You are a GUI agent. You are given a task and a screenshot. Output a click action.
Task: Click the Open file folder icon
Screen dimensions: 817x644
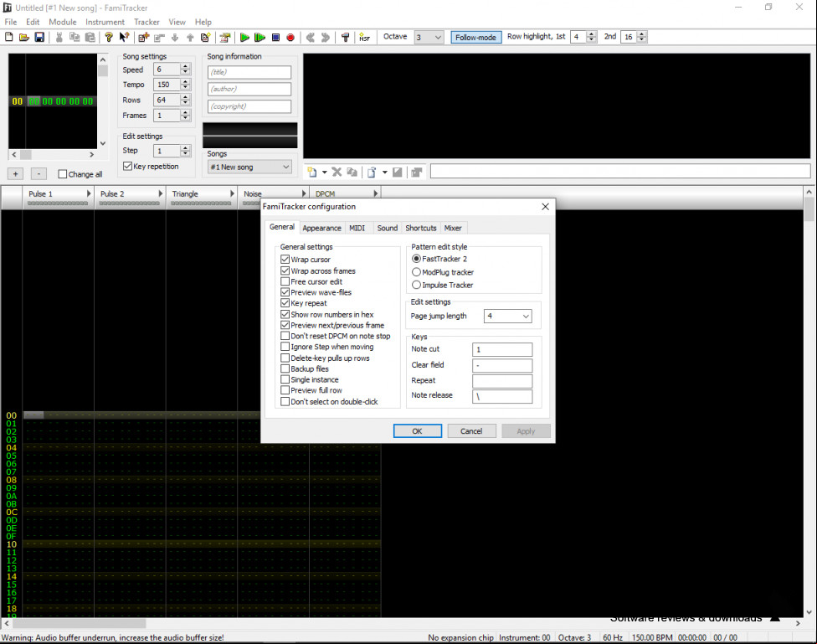click(x=24, y=37)
